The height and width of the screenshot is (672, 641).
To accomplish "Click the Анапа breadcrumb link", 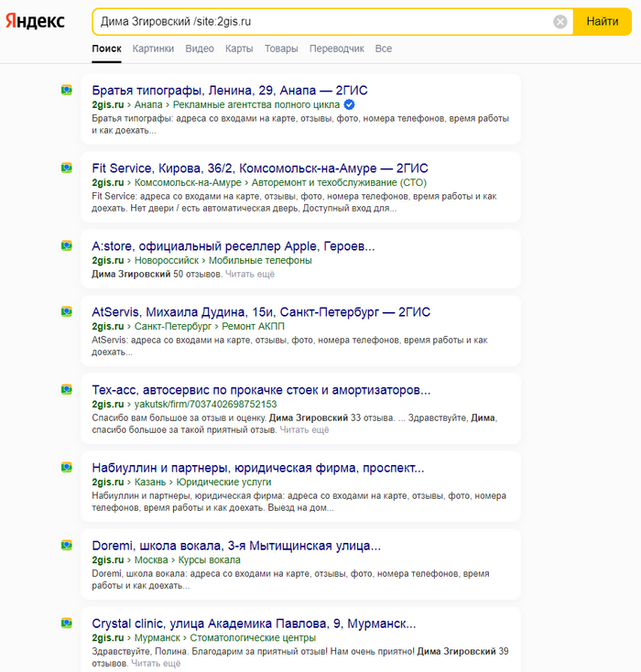I will 148,104.
